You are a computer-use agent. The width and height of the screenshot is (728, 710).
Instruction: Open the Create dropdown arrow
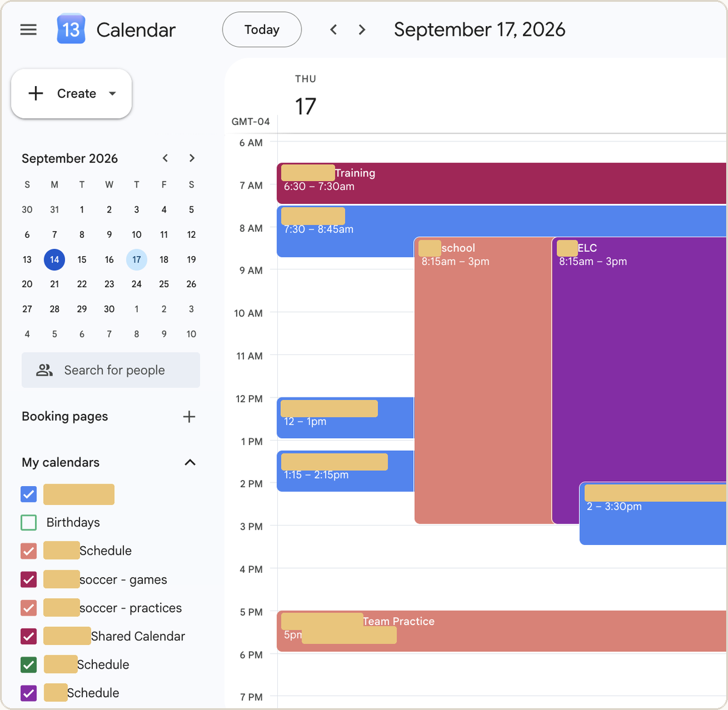tap(112, 93)
